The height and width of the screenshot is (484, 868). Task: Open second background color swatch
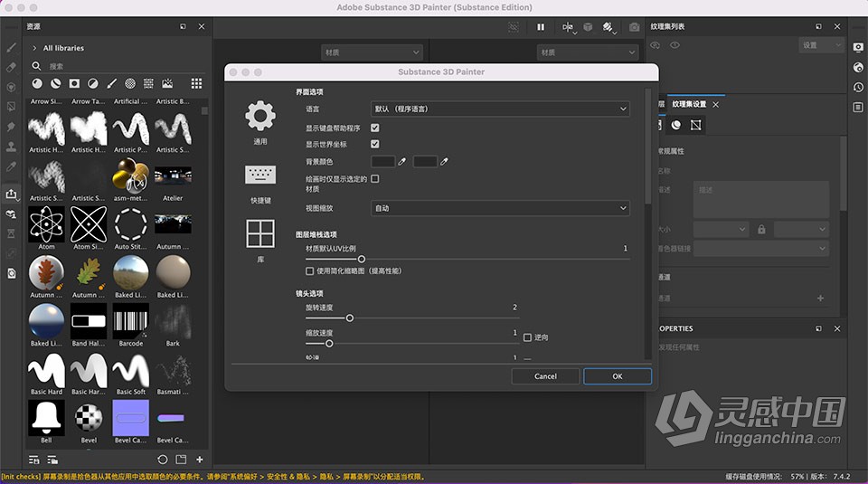click(425, 162)
